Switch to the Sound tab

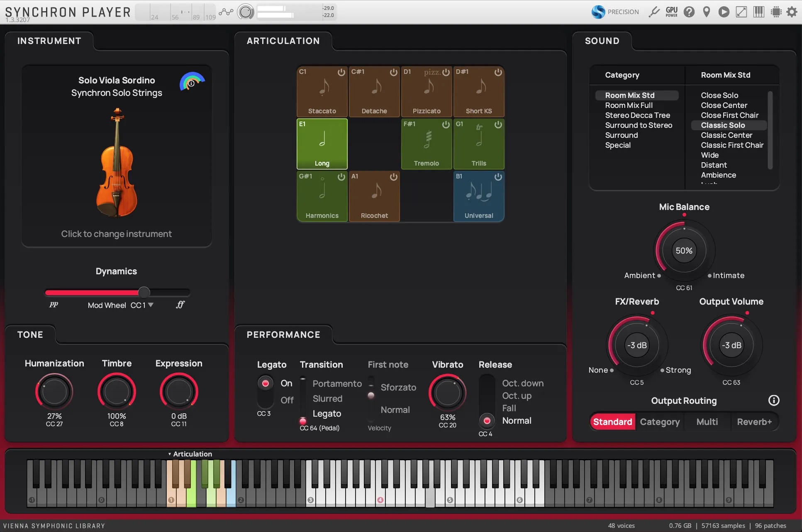(x=602, y=41)
